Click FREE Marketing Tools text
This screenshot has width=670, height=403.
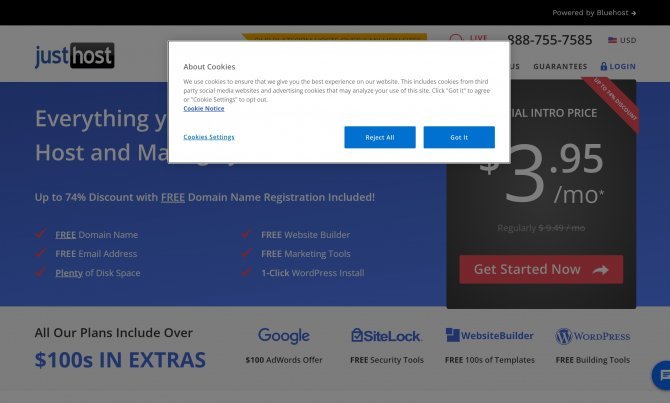(x=306, y=254)
